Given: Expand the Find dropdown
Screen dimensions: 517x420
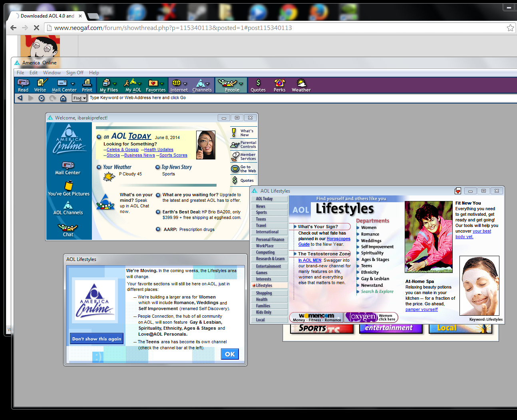Looking at the screenshot, I should click(80, 98).
